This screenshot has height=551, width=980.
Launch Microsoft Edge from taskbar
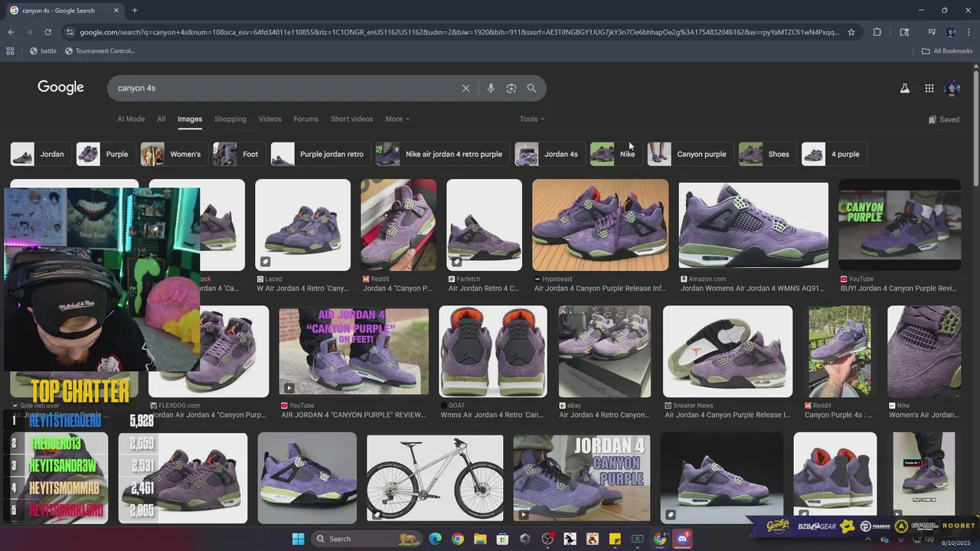(x=435, y=539)
